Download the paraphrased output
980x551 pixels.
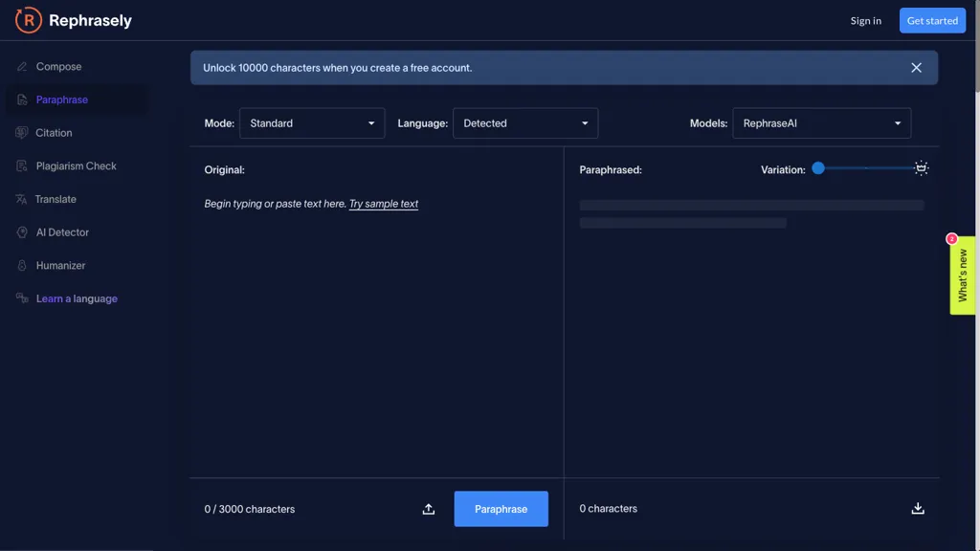pos(918,509)
